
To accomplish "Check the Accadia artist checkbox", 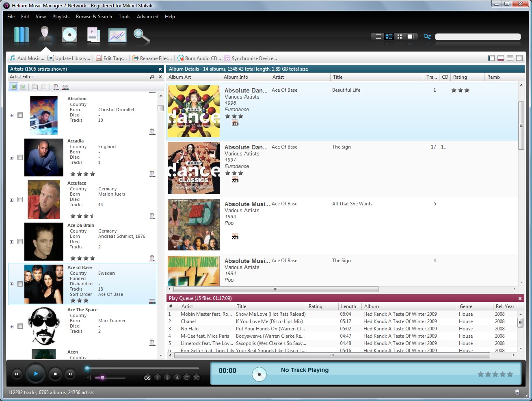I will point(20,157).
